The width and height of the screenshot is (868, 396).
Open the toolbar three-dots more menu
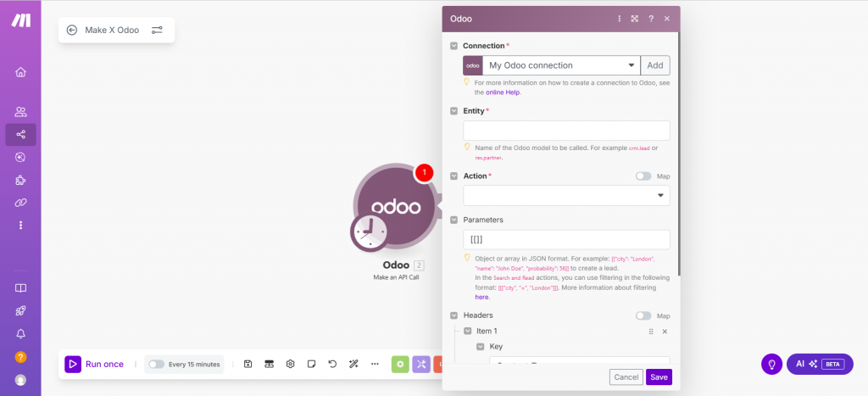pyautogui.click(x=375, y=364)
